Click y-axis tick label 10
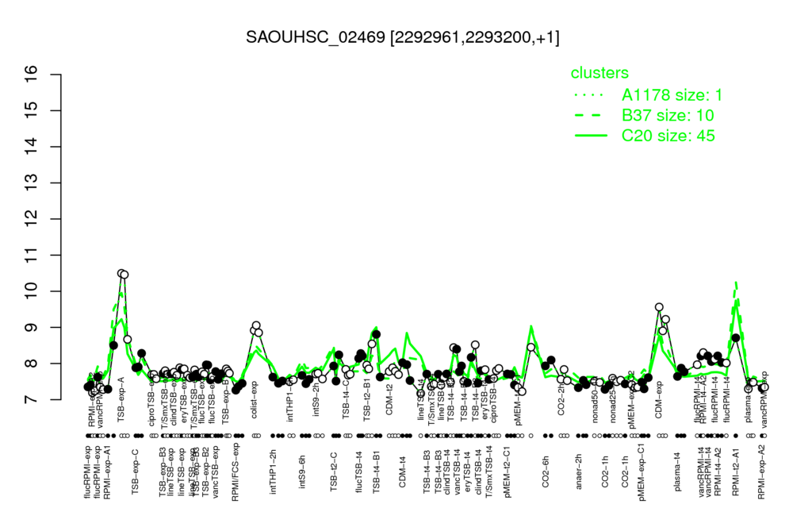812x508 pixels. (31, 291)
